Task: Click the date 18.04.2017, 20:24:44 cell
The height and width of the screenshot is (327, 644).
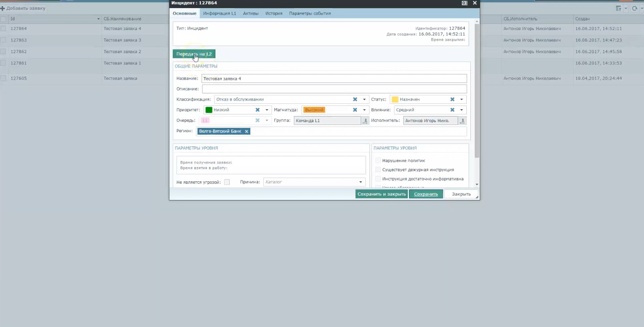Action: tap(599, 78)
